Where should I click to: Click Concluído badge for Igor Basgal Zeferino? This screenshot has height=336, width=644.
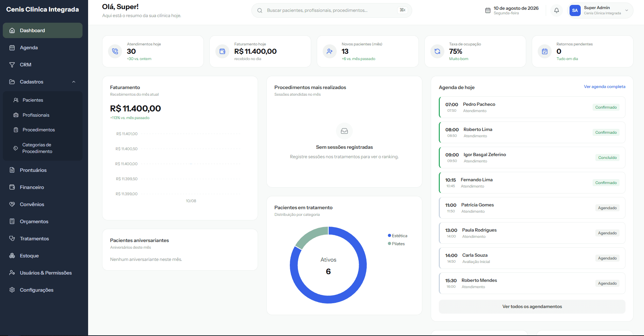[607, 158]
